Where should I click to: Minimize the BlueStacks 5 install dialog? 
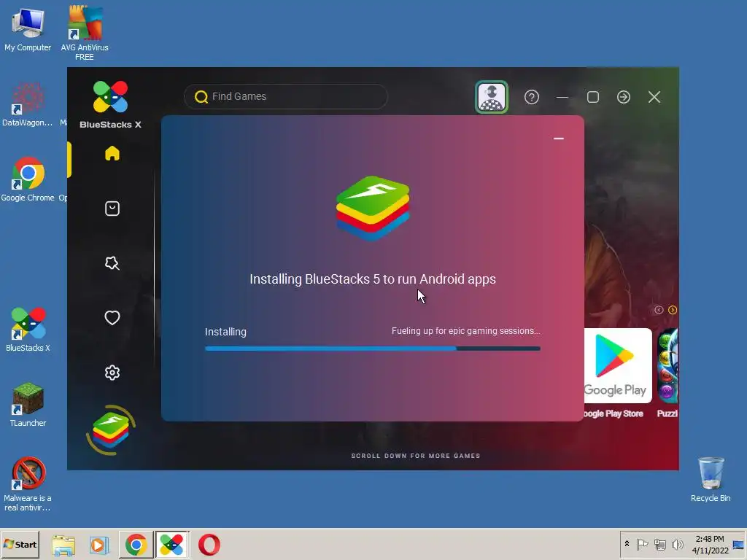[559, 139]
